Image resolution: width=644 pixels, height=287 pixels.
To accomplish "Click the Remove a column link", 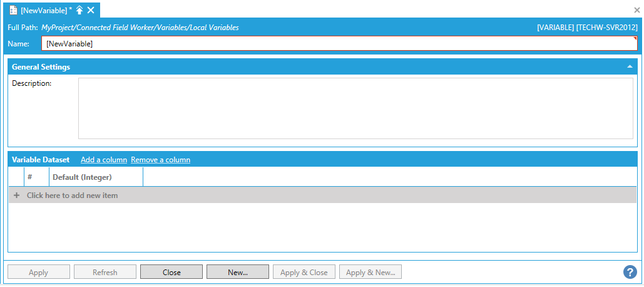I will coord(160,160).
